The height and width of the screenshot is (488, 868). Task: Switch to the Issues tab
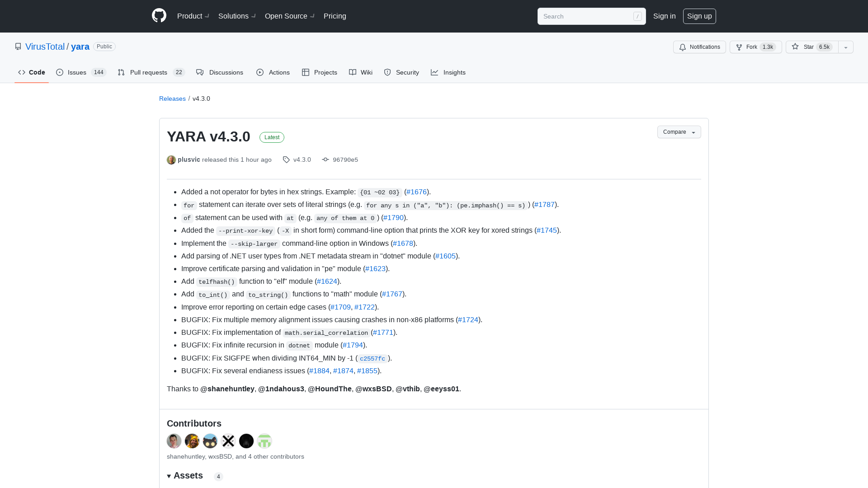point(81,72)
